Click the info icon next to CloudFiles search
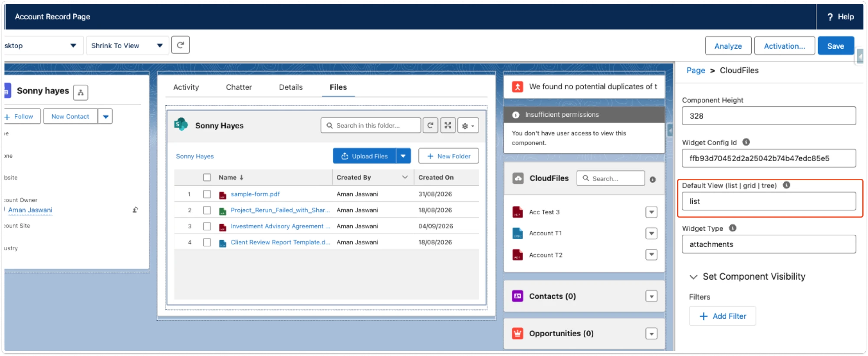 [x=653, y=179]
